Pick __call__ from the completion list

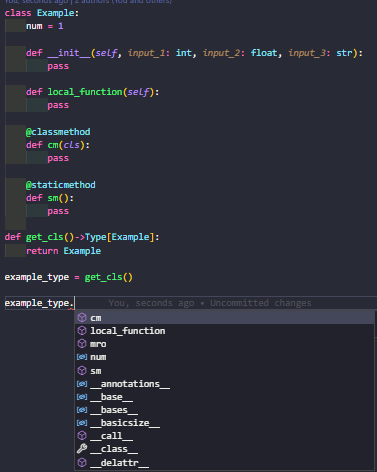[224, 436]
